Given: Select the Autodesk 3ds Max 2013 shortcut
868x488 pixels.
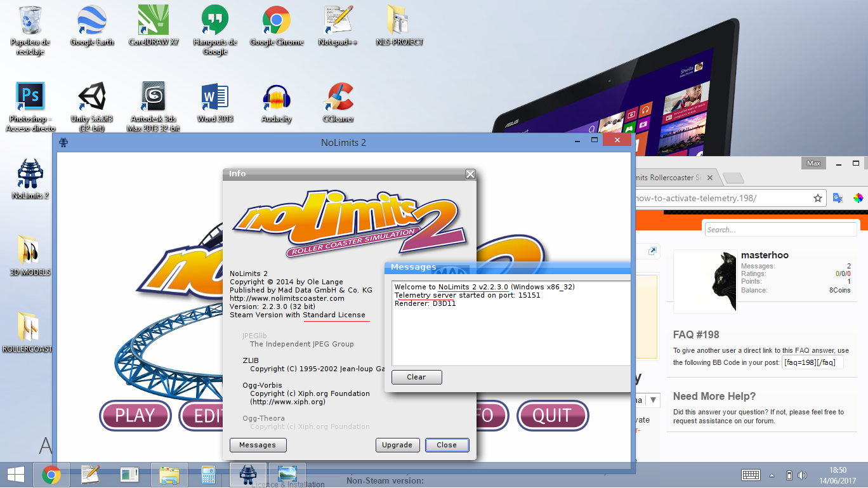Looking at the screenshot, I should tap(154, 107).
